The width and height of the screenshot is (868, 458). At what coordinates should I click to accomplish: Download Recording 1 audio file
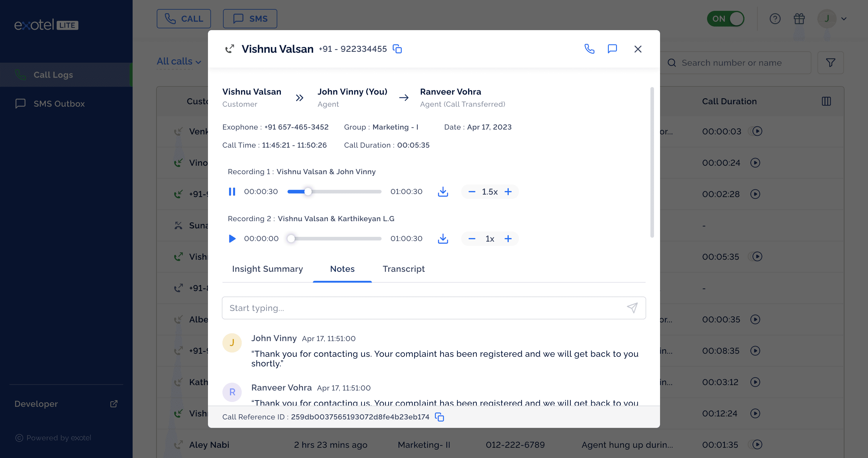443,192
